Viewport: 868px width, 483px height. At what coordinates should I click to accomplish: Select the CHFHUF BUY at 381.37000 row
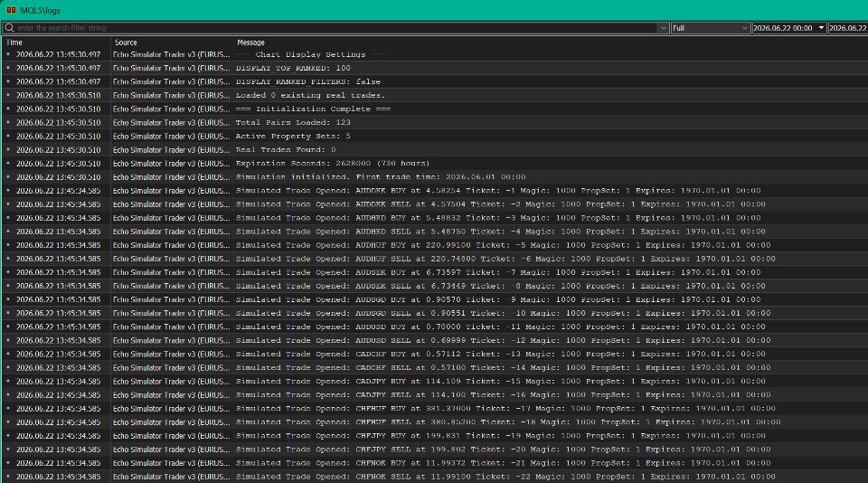[x=434, y=409]
